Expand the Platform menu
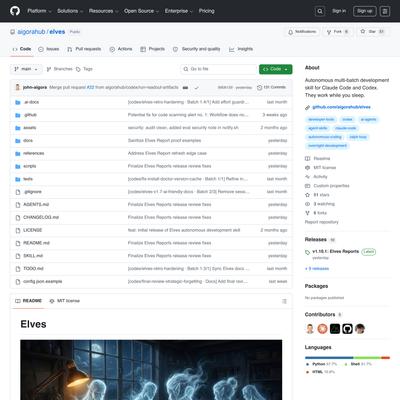Image resolution: width=400 pixels, height=400 pixels. click(x=39, y=11)
